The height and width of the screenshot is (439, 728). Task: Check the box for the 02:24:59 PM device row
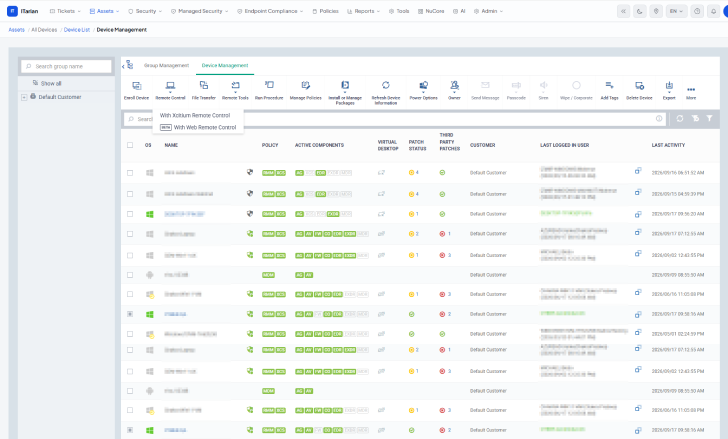(x=130, y=334)
